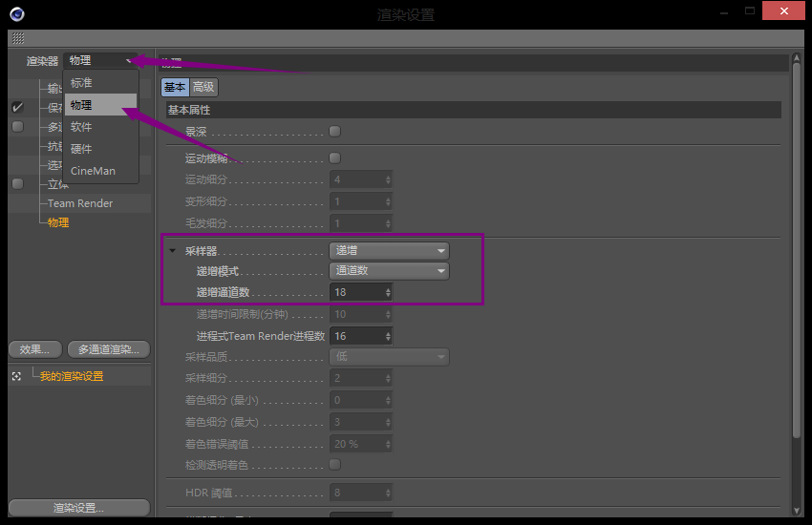Select CineMan in the renderer menu
This screenshot has height=525, width=812.
pyautogui.click(x=93, y=171)
